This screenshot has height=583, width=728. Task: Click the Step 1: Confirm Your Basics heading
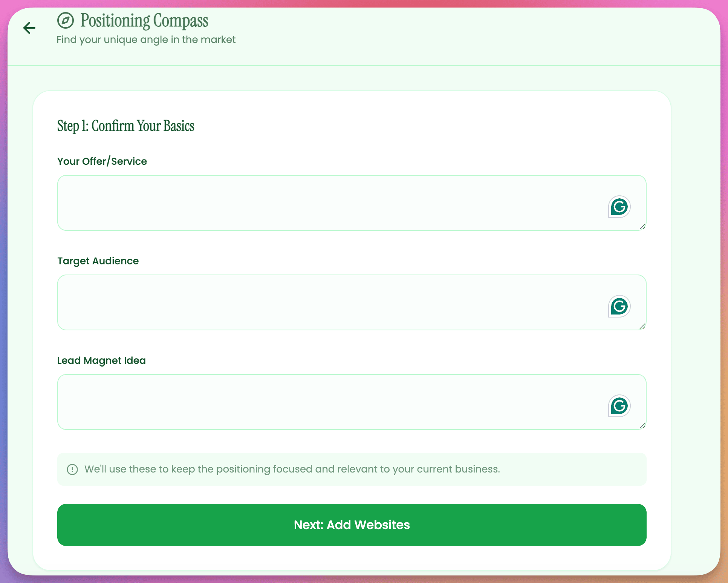(126, 126)
